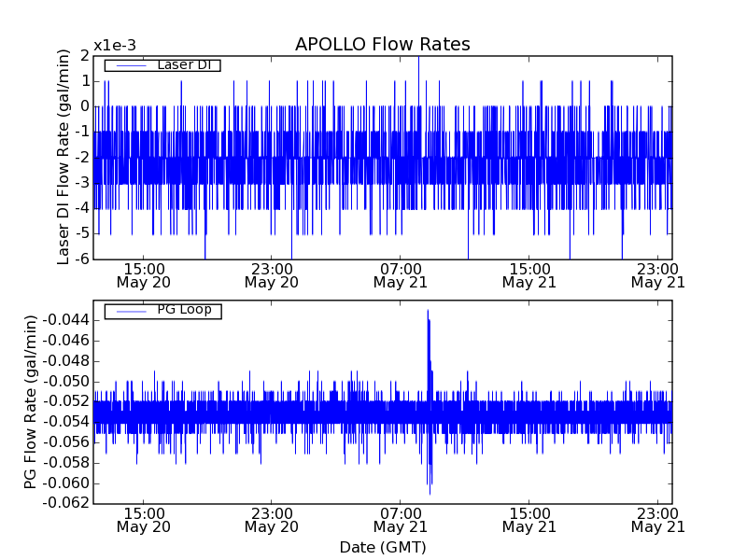Screen dimensions: 747x560
Task: Click the x1e-3 scale multiplier text
Action: 115,46
